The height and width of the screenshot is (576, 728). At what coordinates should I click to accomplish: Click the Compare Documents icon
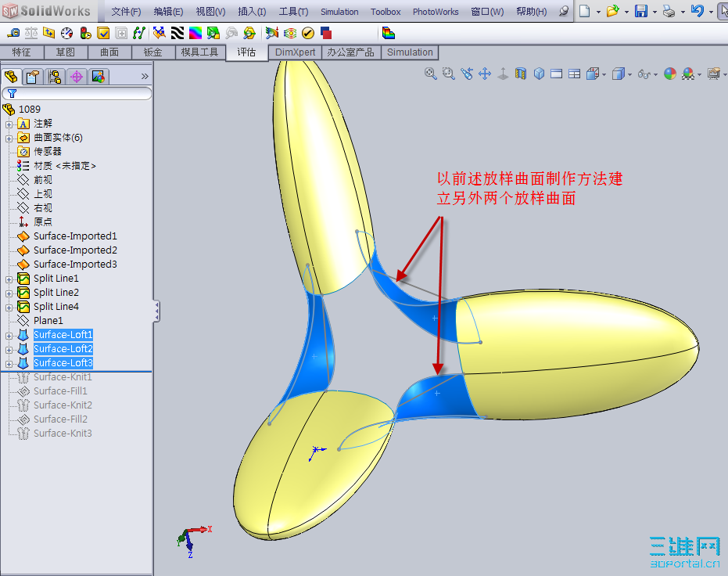(326, 33)
